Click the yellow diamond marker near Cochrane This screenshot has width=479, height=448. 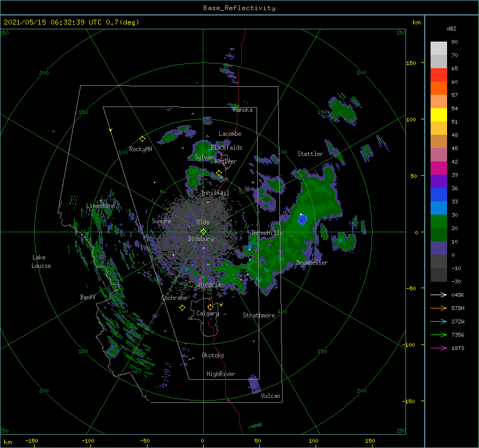(x=182, y=308)
